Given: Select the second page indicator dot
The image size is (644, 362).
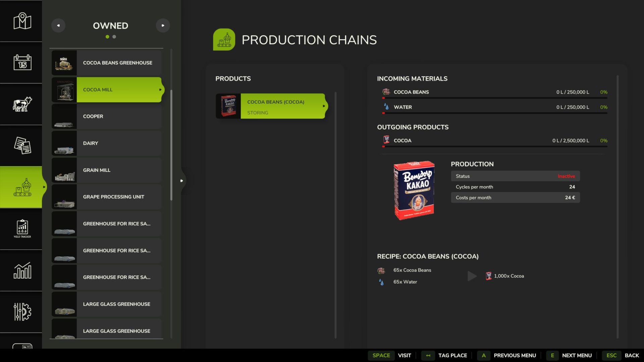Looking at the screenshot, I should coord(114,37).
